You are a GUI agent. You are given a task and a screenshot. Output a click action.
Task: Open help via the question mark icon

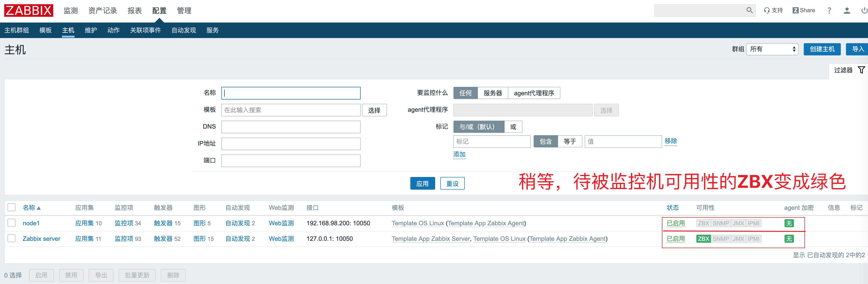829,11
